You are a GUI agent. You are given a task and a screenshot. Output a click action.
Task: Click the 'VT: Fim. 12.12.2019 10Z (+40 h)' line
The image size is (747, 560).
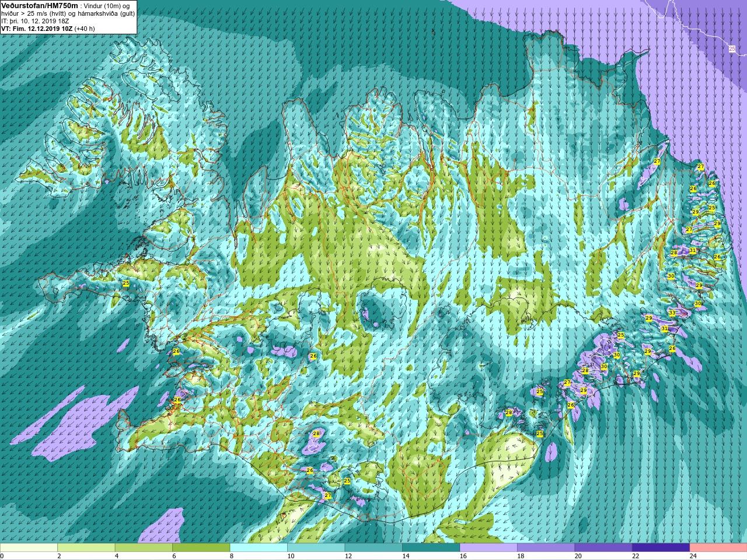pos(48,29)
